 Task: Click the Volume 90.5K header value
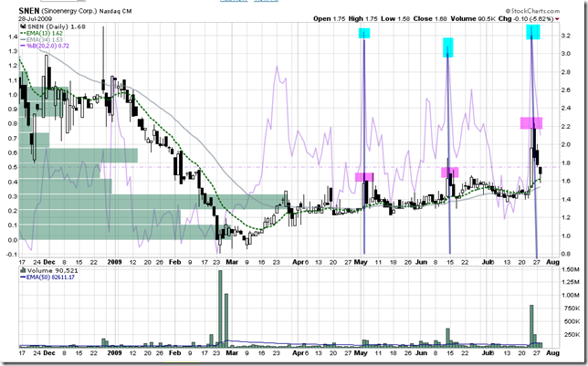472,18
